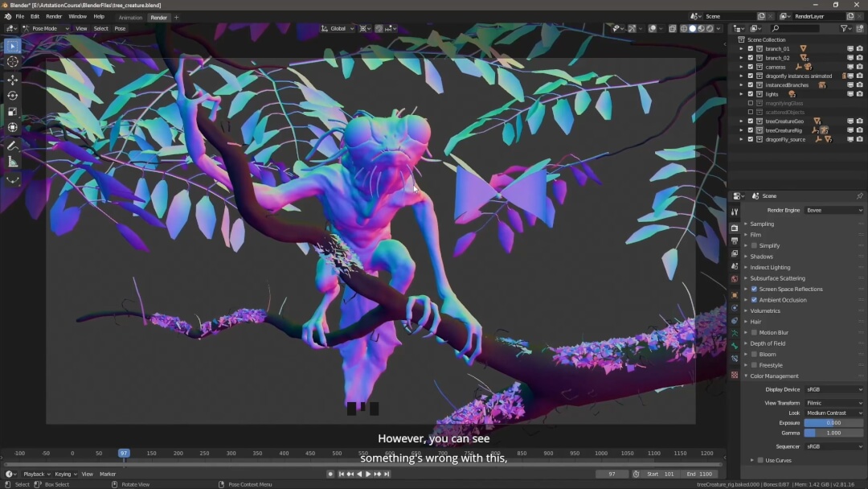Click the current frame 97 marker

tap(124, 453)
